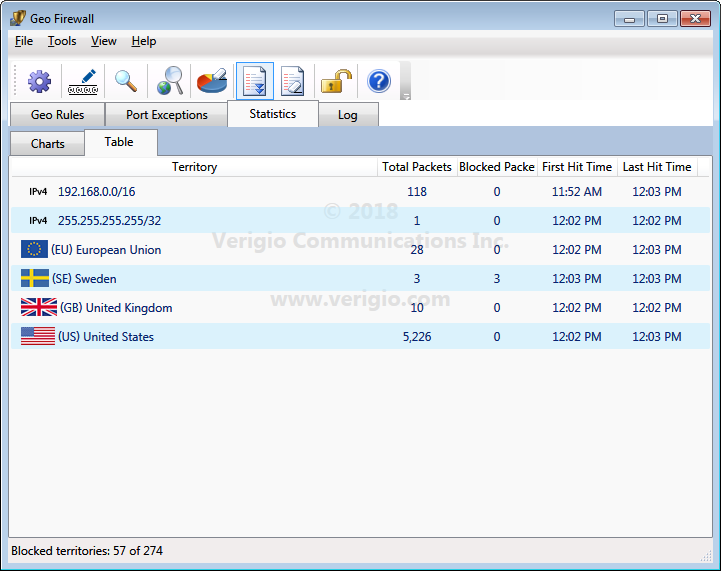721x571 pixels.
Task: Click the United Kingdom flag icon
Action: click(x=39, y=307)
